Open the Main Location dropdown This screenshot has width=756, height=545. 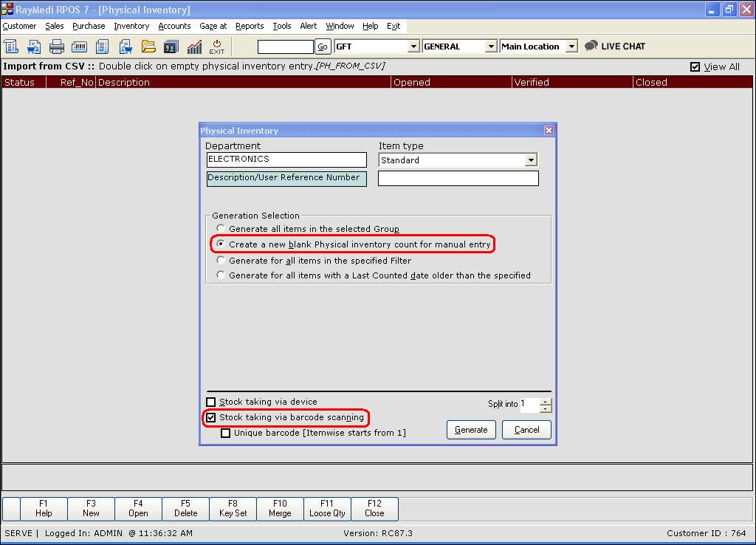[x=571, y=47]
